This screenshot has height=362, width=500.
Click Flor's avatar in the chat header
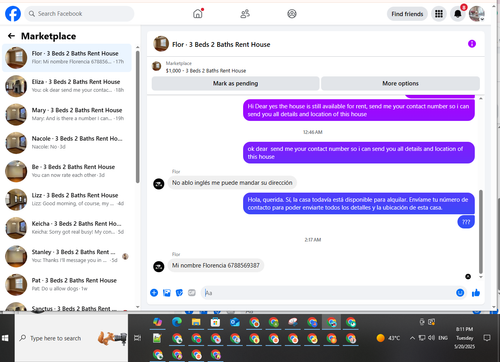pos(161,44)
